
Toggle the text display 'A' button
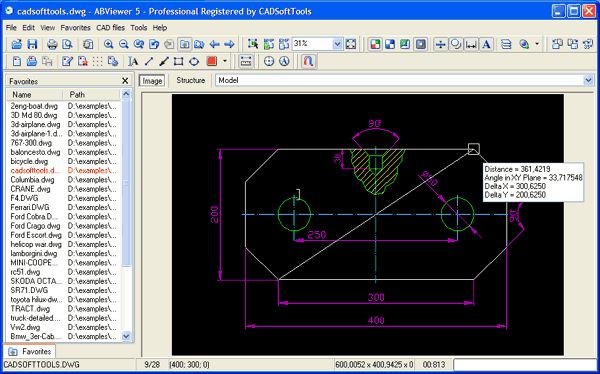[x=486, y=44]
